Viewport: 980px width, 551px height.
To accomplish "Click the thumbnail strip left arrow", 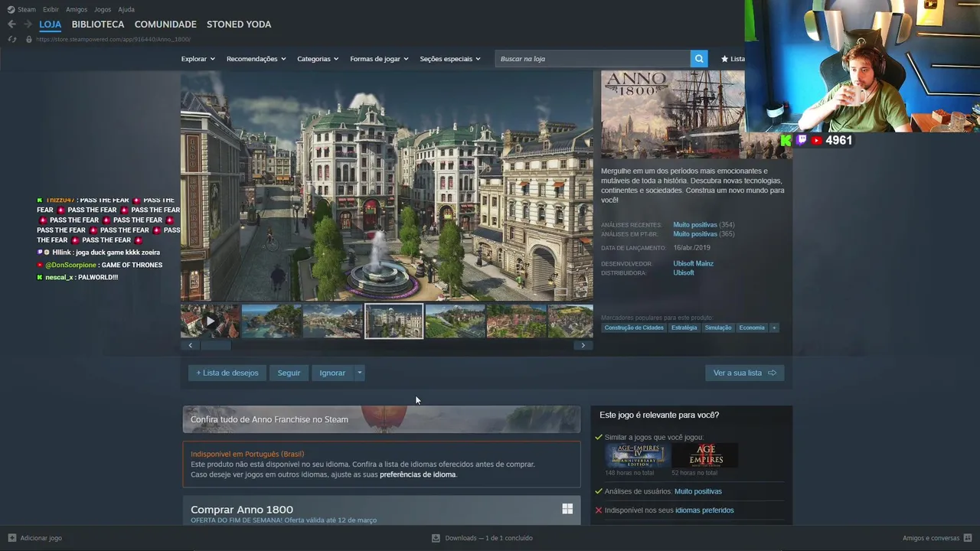I will click(190, 345).
